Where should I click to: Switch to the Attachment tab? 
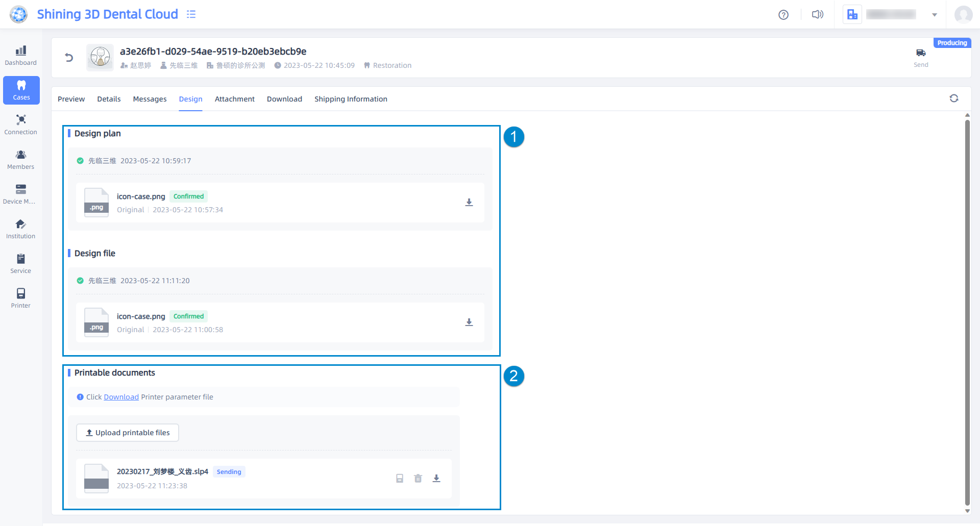[234, 99]
